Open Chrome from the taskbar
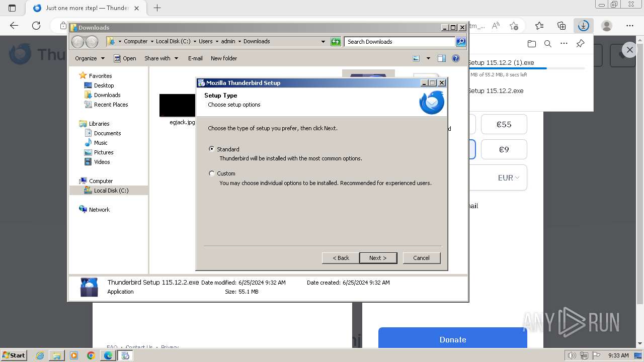The image size is (644, 362). tap(91, 355)
